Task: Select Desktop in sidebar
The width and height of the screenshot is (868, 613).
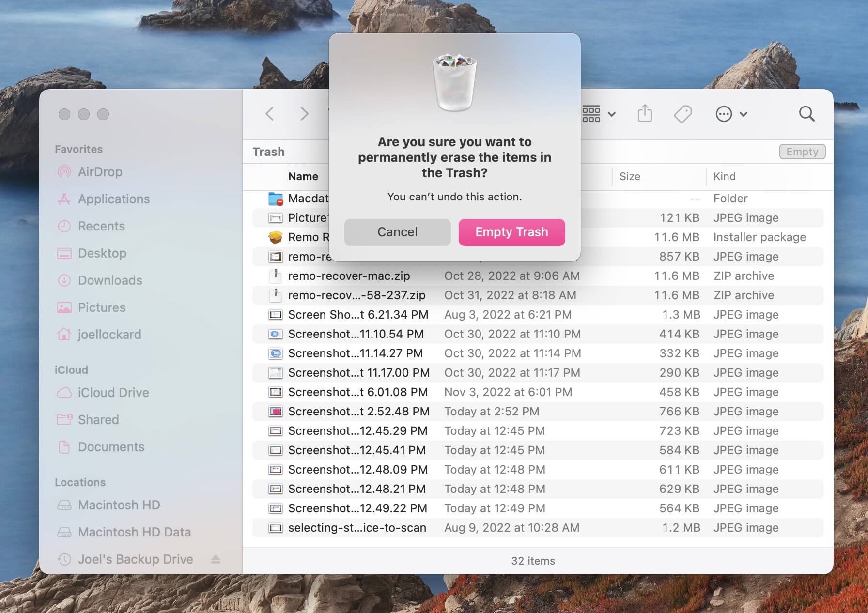Action: pos(102,253)
